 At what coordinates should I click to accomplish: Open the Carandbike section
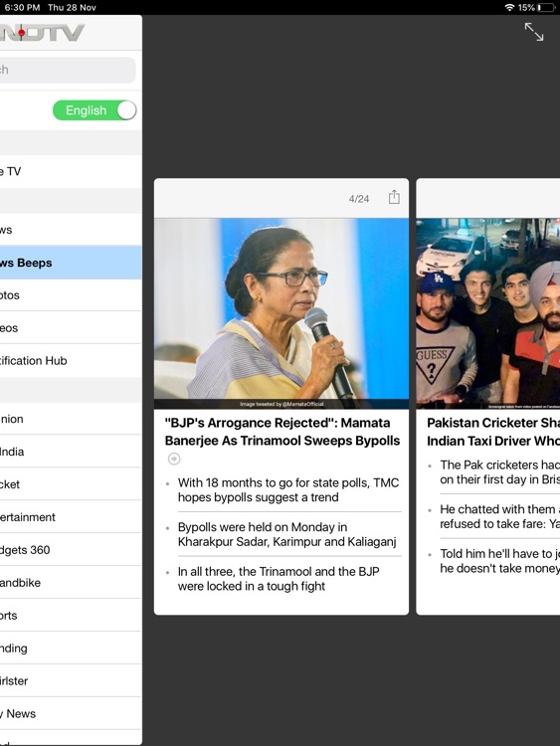[x=71, y=582]
